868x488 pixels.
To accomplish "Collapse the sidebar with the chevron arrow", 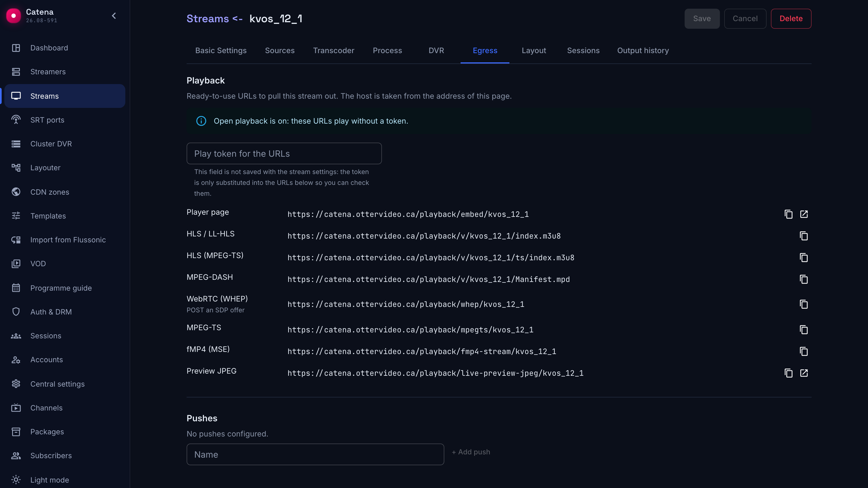I will [114, 16].
